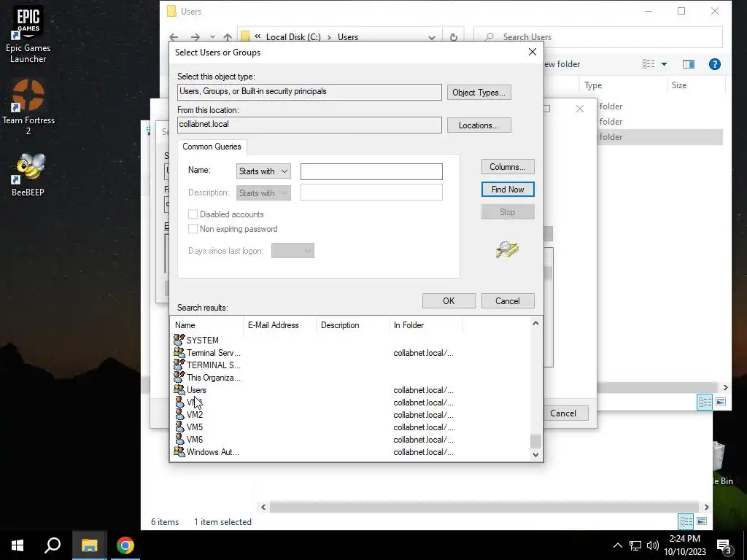This screenshot has width=747, height=560.
Task: Sort results by In Folder column
Action: pos(425,325)
